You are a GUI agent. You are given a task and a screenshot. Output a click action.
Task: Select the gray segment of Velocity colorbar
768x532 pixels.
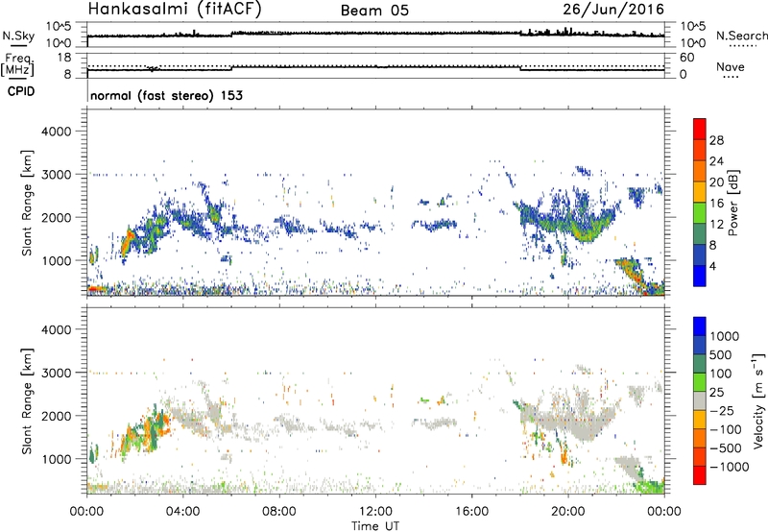click(x=700, y=400)
